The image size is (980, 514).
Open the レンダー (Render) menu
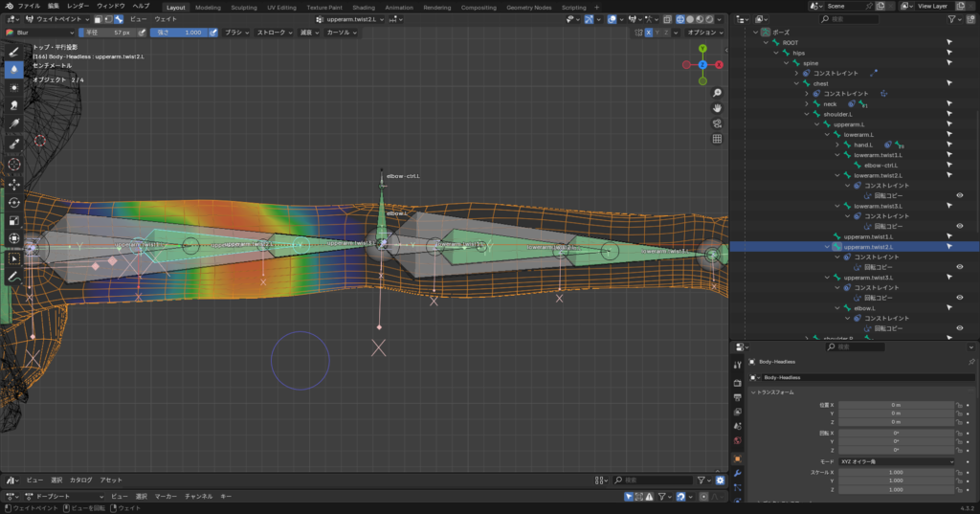tap(78, 6)
